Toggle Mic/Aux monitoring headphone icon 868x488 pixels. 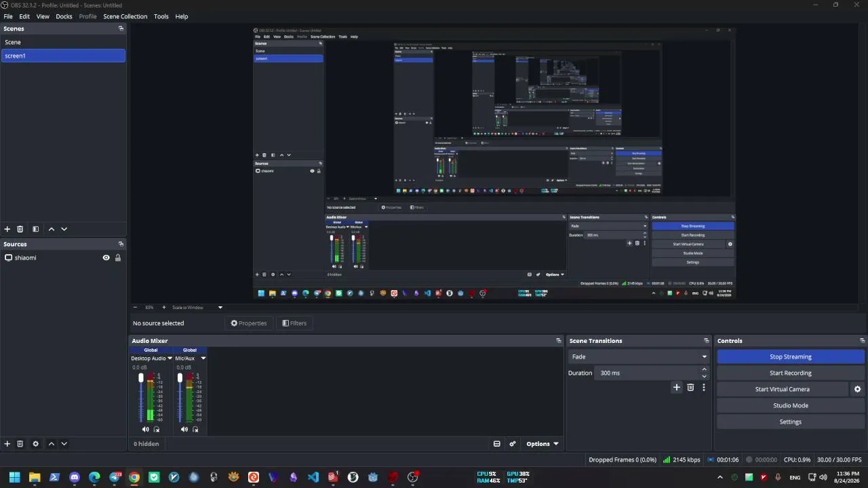195,429
